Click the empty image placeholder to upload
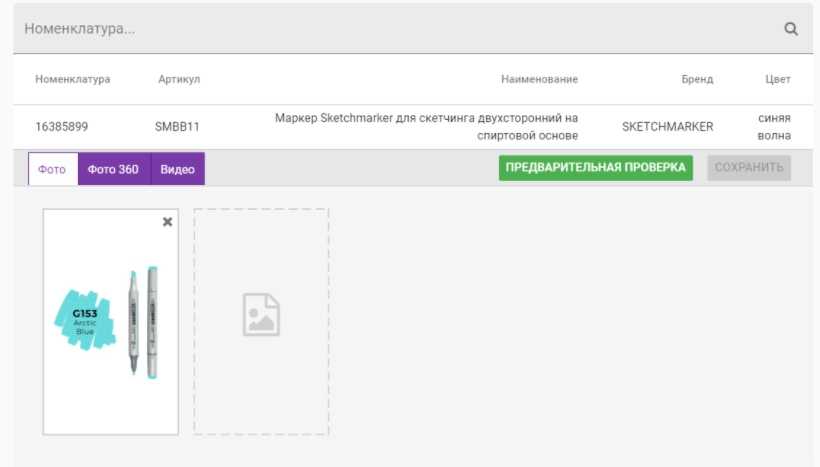Image resolution: width=820 pixels, height=467 pixels. click(261, 321)
